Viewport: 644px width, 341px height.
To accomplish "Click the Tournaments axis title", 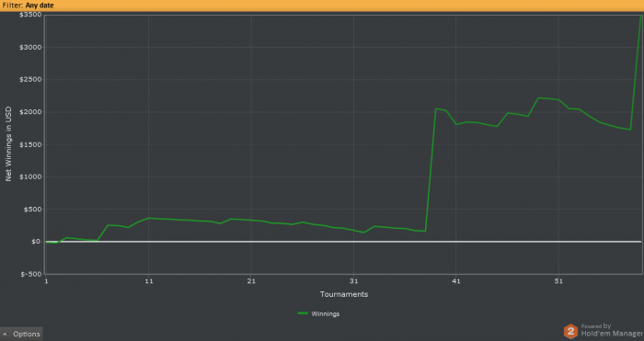I will coord(344,294).
